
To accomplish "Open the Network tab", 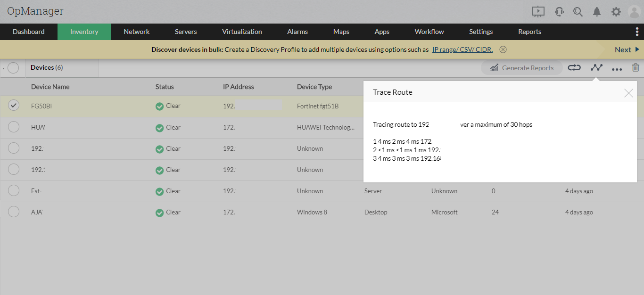I will tap(137, 32).
